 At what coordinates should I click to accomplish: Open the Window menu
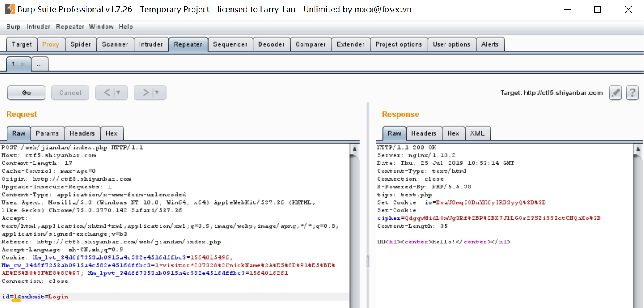pyautogui.click(x=101, y=27)
